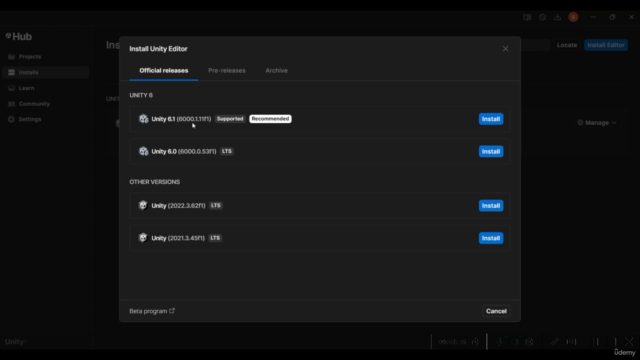Click the Unity 2022.3.62f1 cube icon
The height and width of the screenshot is (360, 640).
coord(143,205)
